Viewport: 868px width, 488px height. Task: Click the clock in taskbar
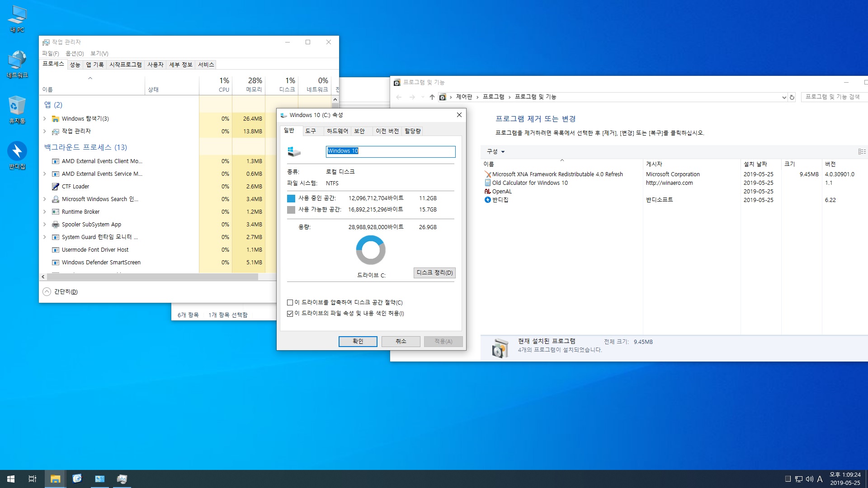click(x=845, y=479)
